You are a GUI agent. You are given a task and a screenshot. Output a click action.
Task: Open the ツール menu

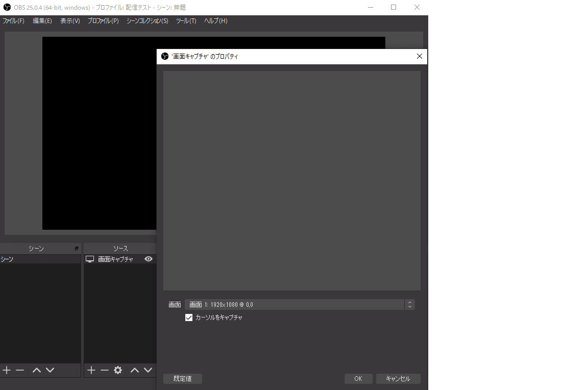click(186, 21)
